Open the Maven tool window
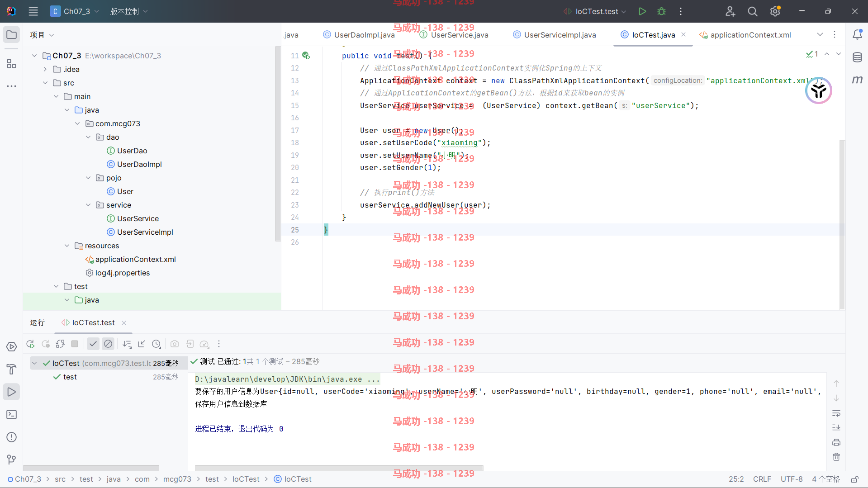868x488 pixels. click(857, 80)
